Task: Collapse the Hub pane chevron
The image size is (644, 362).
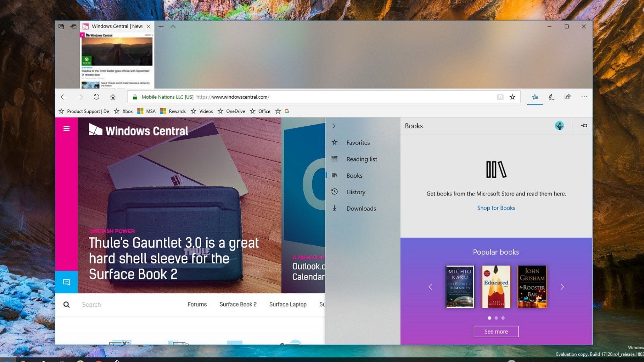Action: (334, 126)
